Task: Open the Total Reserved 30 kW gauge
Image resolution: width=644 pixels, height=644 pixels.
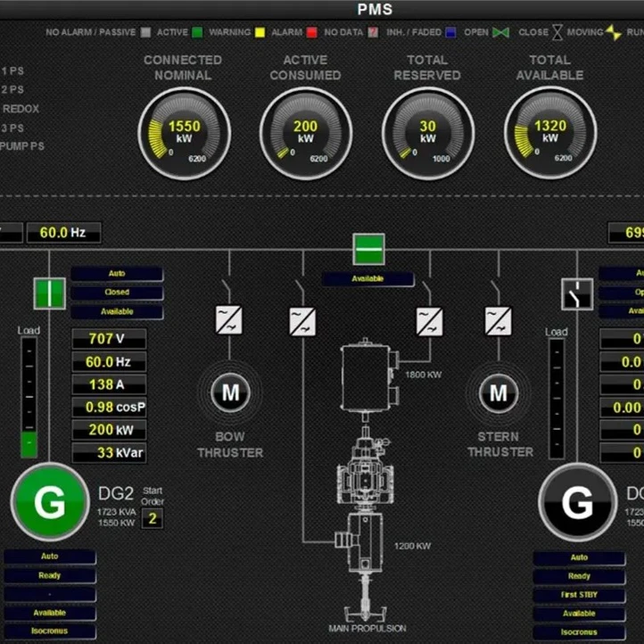Action: (428, 134)
